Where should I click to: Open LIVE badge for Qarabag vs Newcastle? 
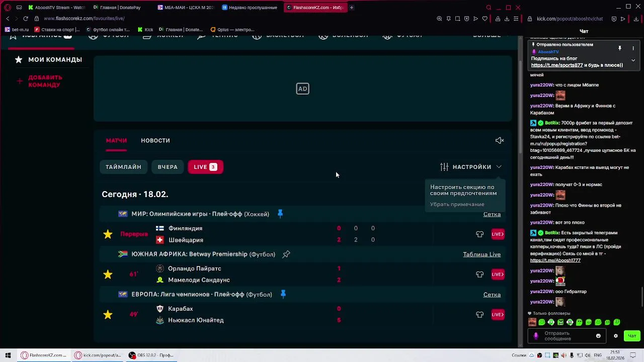pos(498,315)
